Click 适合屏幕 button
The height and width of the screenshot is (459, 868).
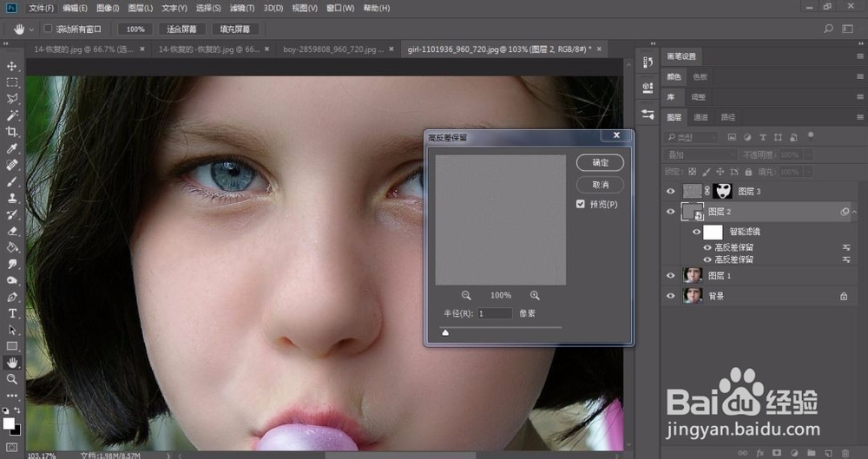[181, 30]
